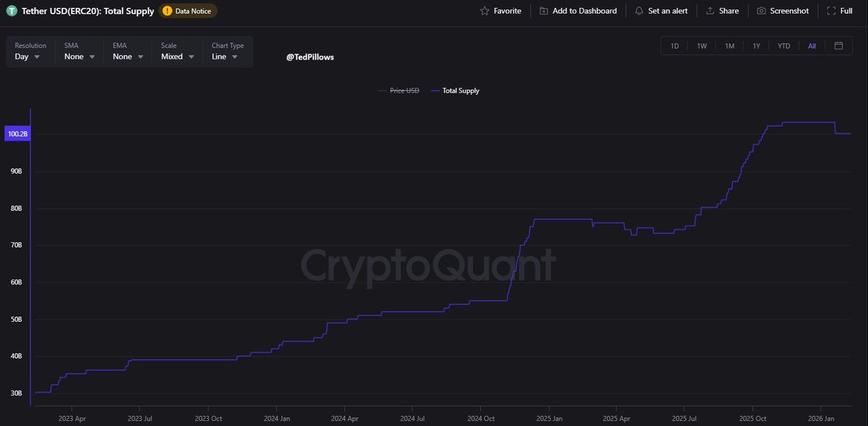This screenshot has height=426, width=868.
Task: Click the 2024 Apr x-axis label
Action: (x=344, y=418)
